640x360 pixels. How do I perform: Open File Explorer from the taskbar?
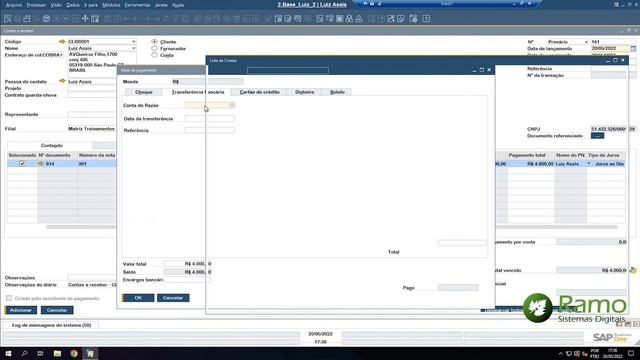57,353
